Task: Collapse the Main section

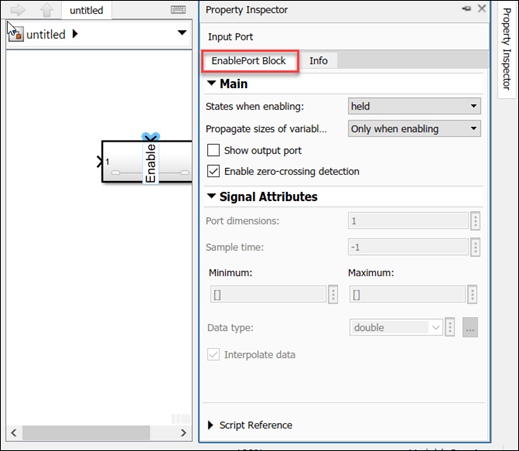Action: pyautogui.click(x=212, y=83)
